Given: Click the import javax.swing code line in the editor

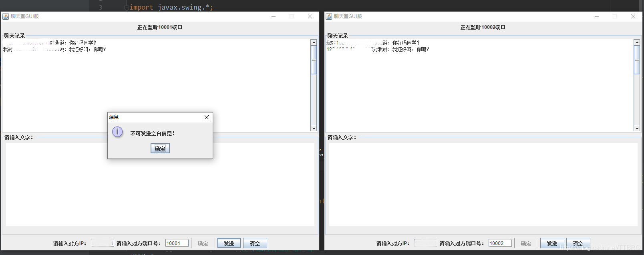Looking at the screenshot, I should click(x=171, y=7).
